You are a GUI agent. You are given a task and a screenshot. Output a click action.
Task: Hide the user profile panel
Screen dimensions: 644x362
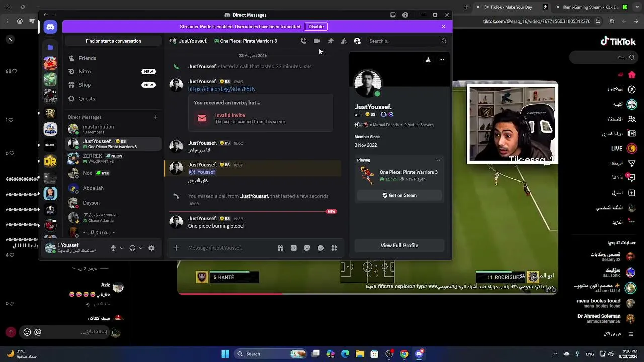pyautogui.click(x=357, y=41)
